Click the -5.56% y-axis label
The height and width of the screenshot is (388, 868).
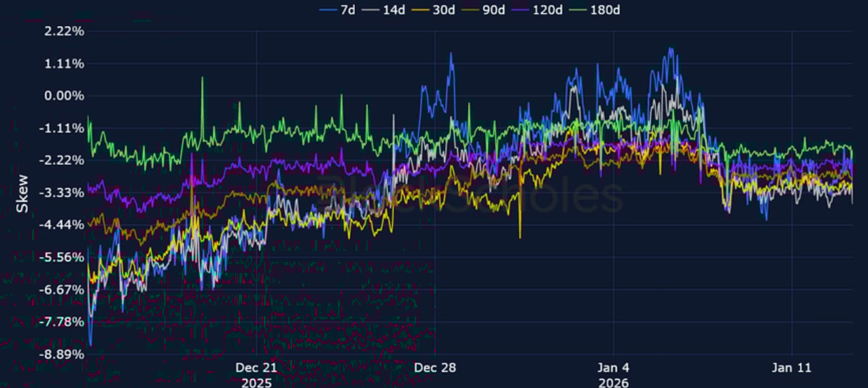(63, 257)
